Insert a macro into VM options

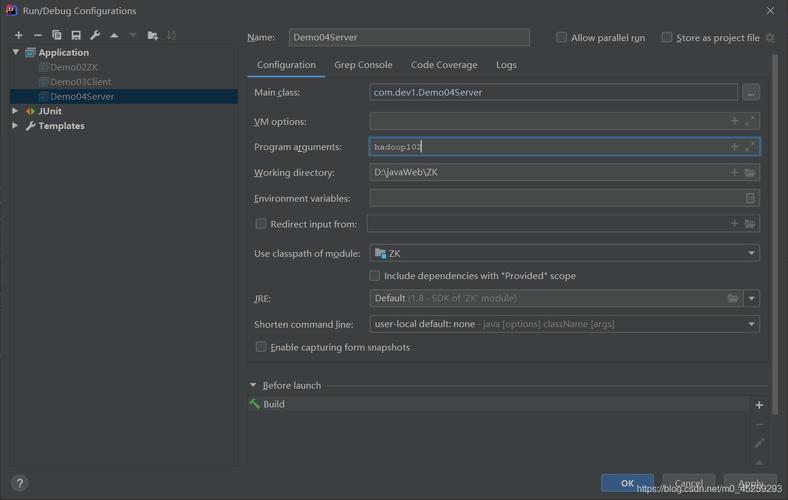coord(734,121)
